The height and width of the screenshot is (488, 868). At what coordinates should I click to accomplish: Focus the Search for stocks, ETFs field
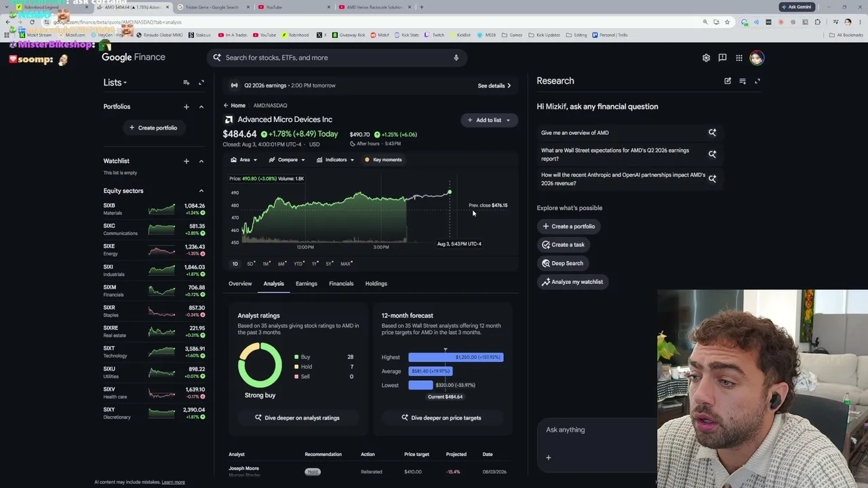337,58
